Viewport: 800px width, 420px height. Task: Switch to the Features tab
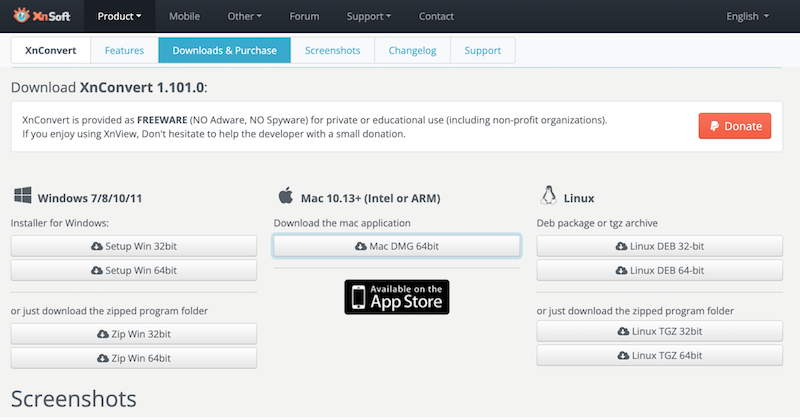click(x=124, y=51)
